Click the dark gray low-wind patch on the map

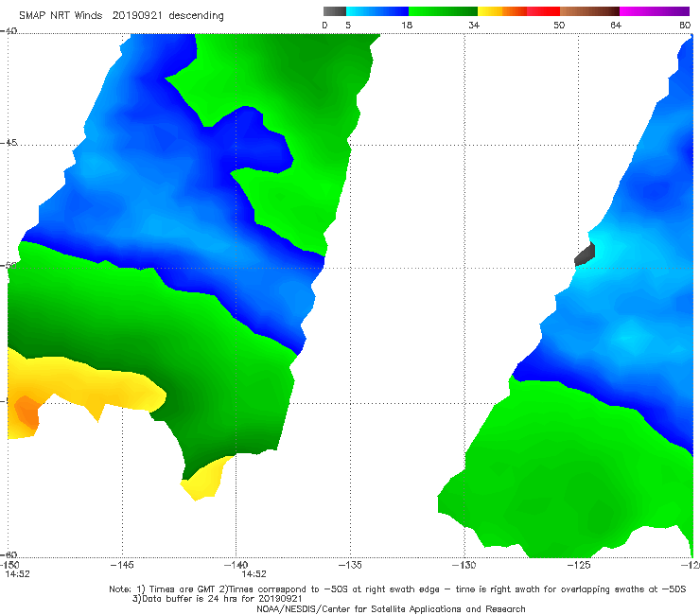pyautogui.click(x=585, y=255)
